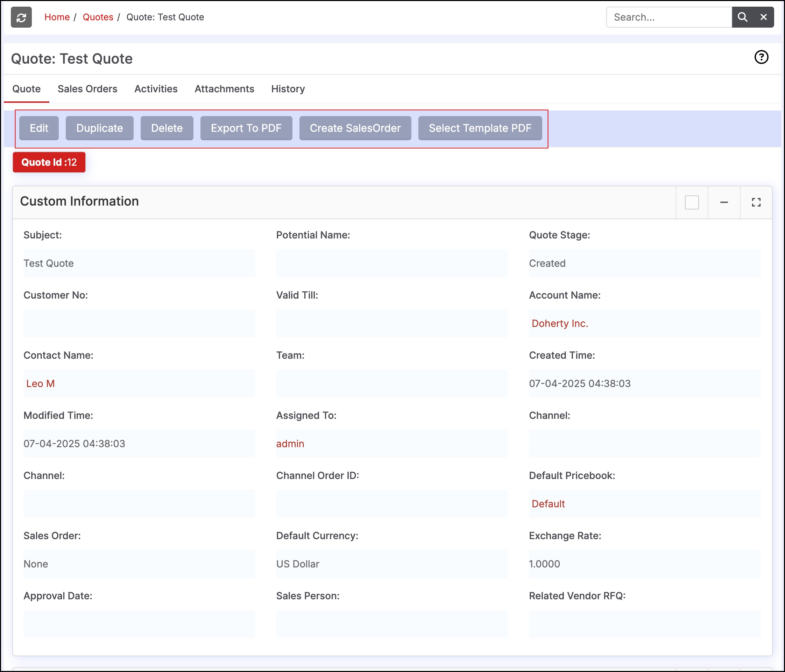Open admin assigned user link
Image resolution: width=785 pixels, height=672 pixels.
click(x=290, y=444)
